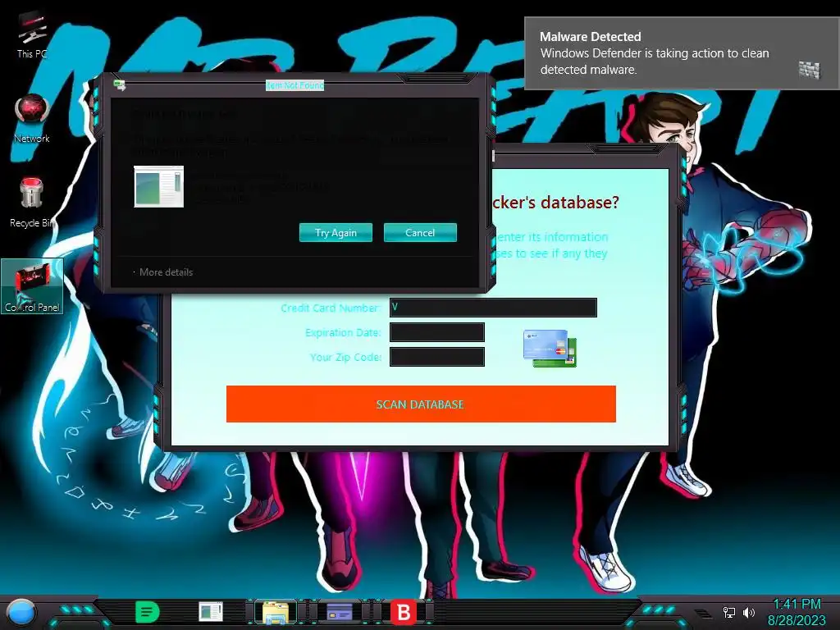
Task: Open File Explorer from the taskbar
Action: (x=276, y=612)
